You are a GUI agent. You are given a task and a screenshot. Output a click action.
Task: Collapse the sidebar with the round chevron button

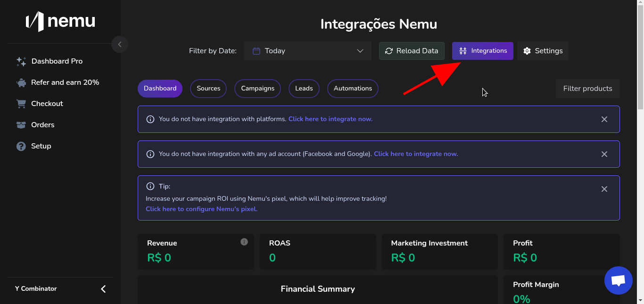120,44
